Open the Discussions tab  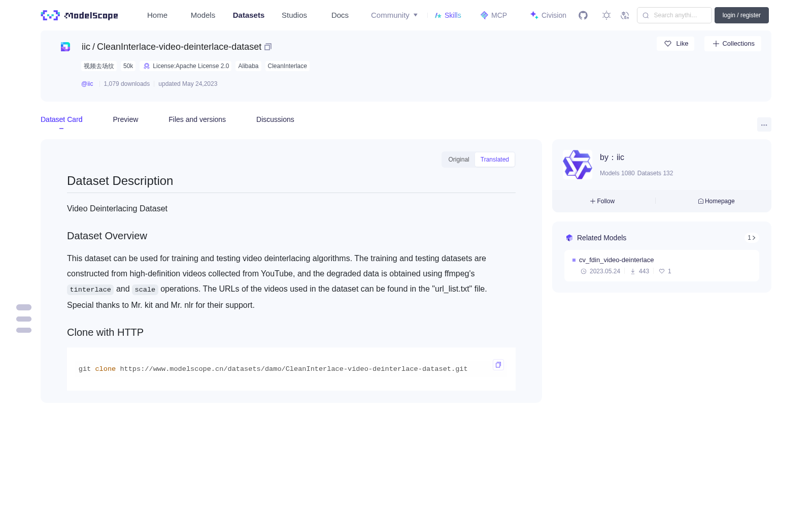point(275,119)
